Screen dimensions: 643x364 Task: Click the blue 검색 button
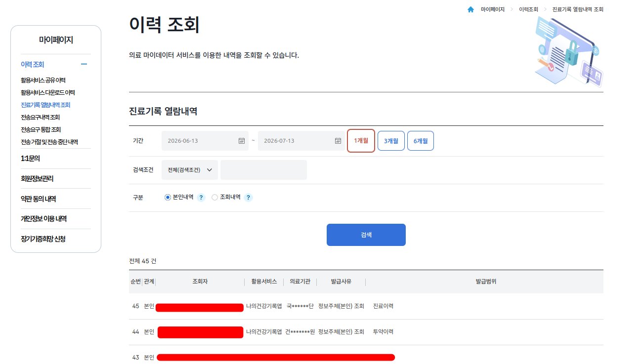[366, 235]
